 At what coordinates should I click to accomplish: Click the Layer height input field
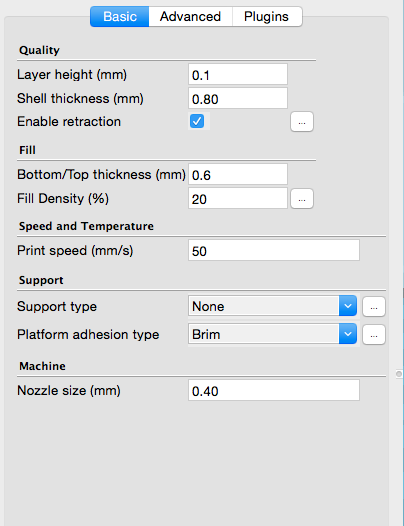[238, 74]
